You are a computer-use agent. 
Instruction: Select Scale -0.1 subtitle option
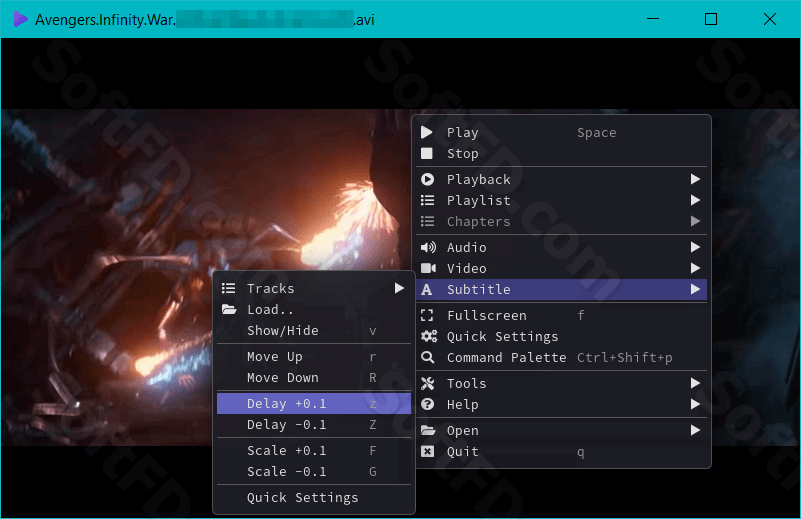pyautogui.click(x=314, y=471)
